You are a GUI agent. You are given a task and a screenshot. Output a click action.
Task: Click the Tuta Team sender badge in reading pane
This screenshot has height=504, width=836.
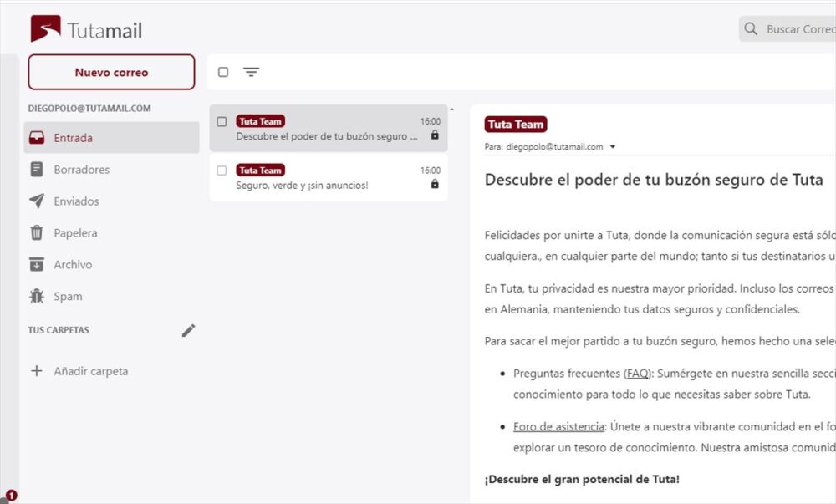516,125
